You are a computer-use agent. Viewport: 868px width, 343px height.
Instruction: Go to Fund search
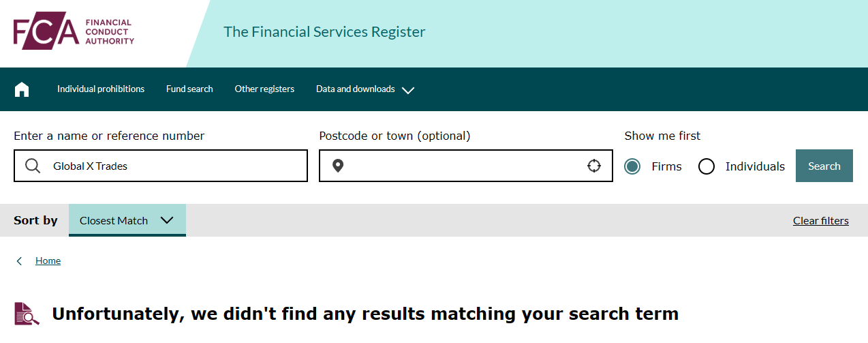click(x=189, y=89)
